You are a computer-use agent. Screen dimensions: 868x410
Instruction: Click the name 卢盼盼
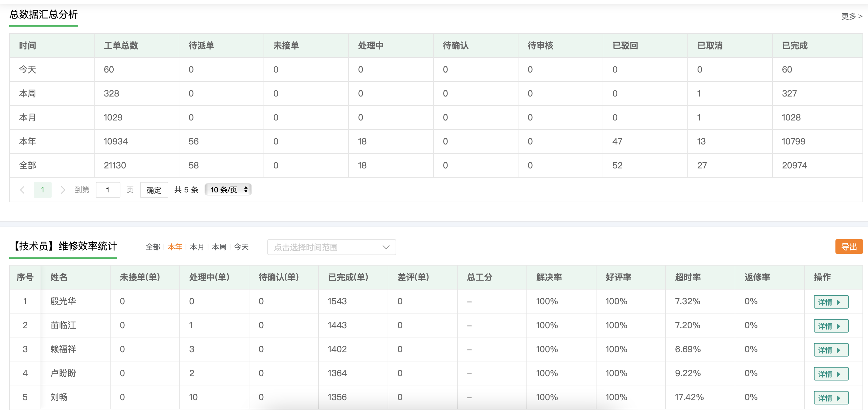[x=63, y=373]
